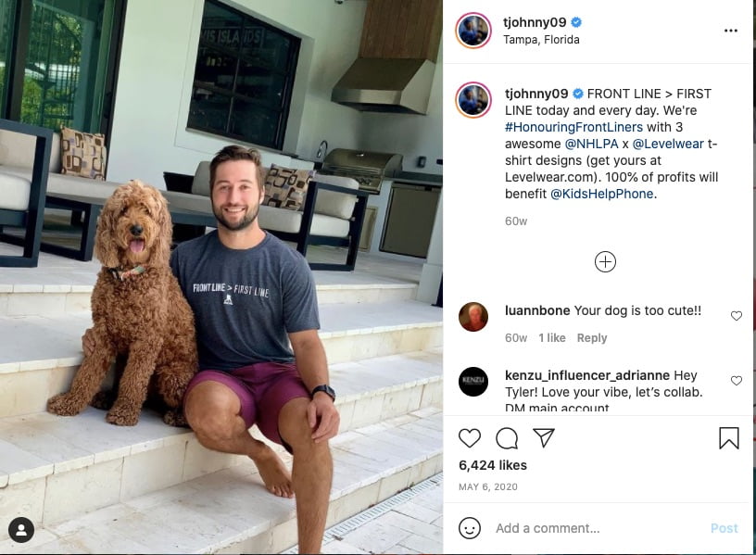Viewport: 756px width, 555px height.
Task: Like kenzu_influencer_adrianne's comment heart
Action: click(x=737, y=381)
